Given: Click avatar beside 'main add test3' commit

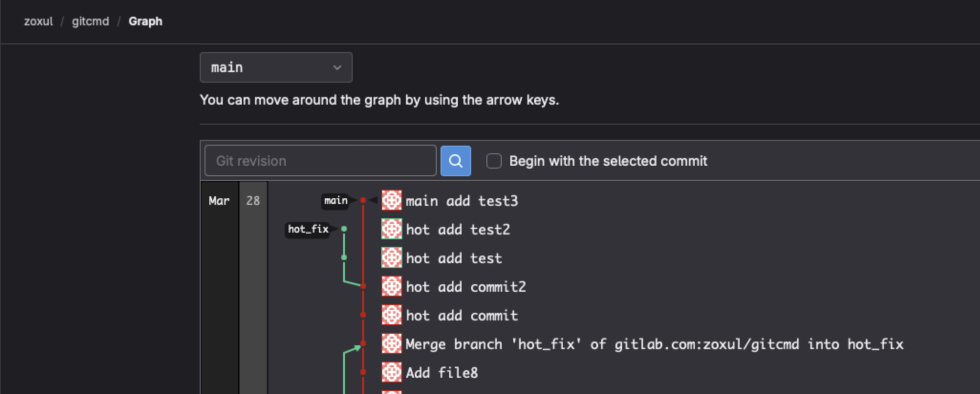Looking at the screenshot, I should [391, 201].
